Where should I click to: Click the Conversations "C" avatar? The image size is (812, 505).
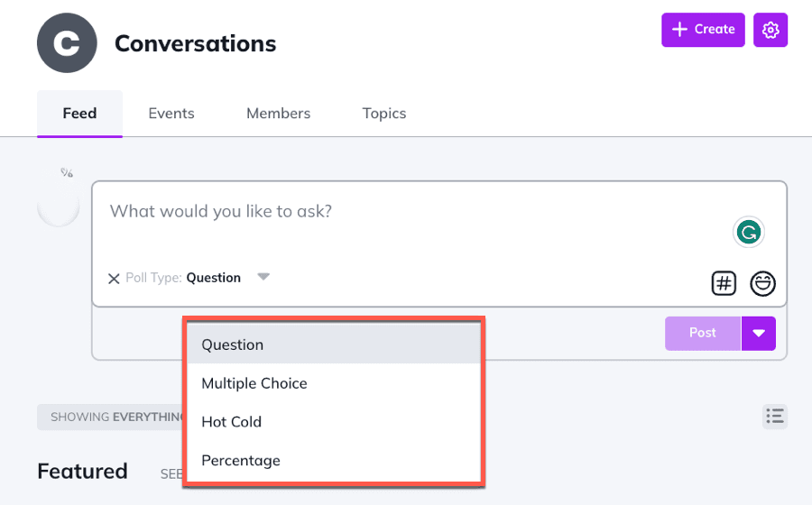click(67, 42)
